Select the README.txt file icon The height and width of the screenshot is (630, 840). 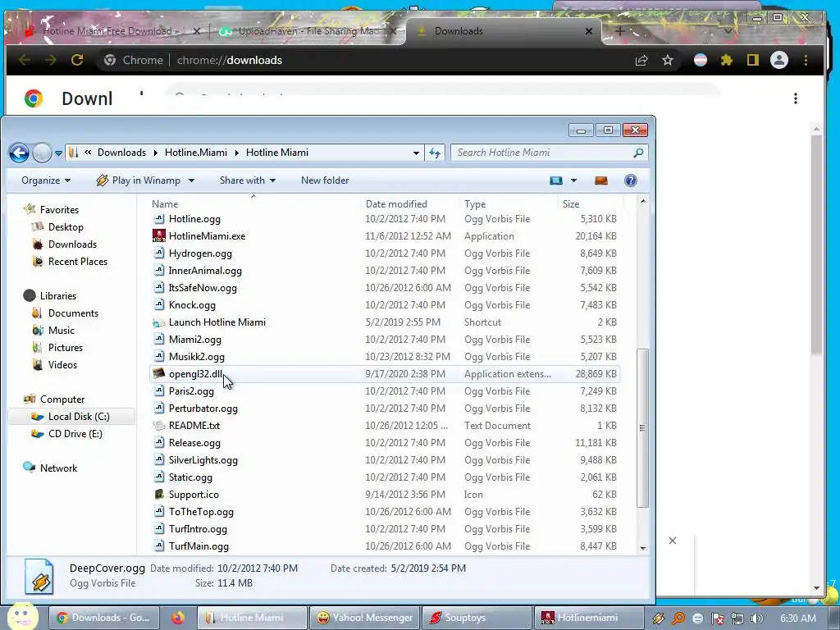click(x=159, y=426)
